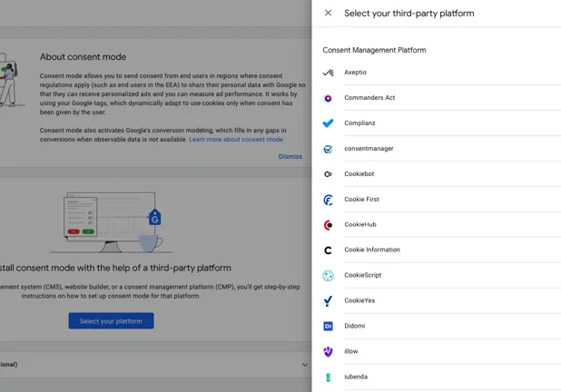Click the Cookie First logo icon
561x392 pixels.
[x=328, y=200]
